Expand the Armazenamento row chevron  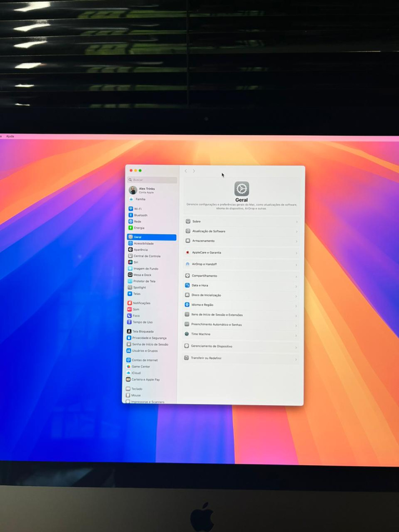pos(296,241)
